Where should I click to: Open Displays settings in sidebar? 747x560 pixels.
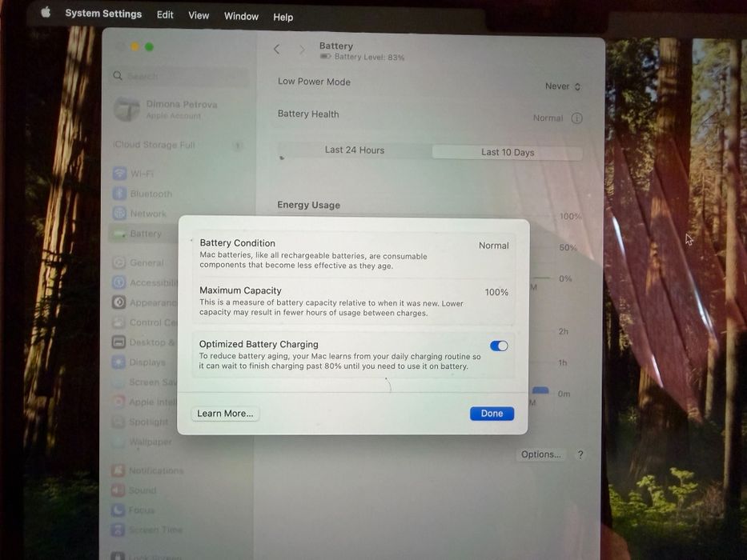point(139,362)
